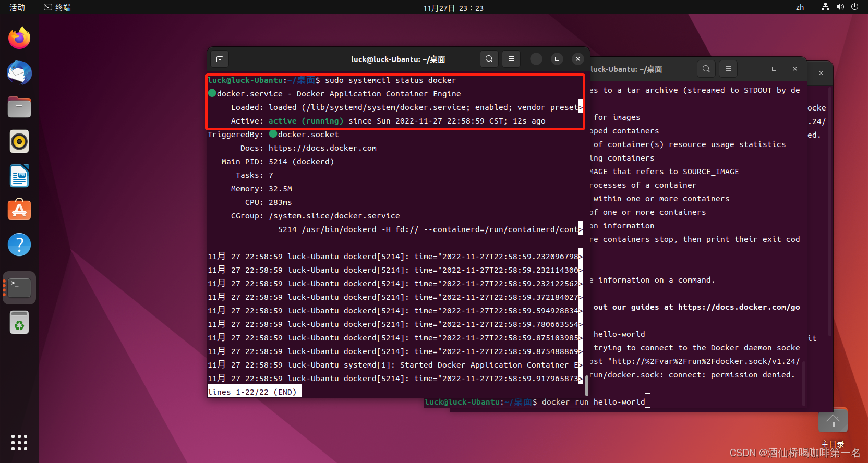Open the Help icon in dock
This screenshot has height=463, width=868.
(19, 245)
